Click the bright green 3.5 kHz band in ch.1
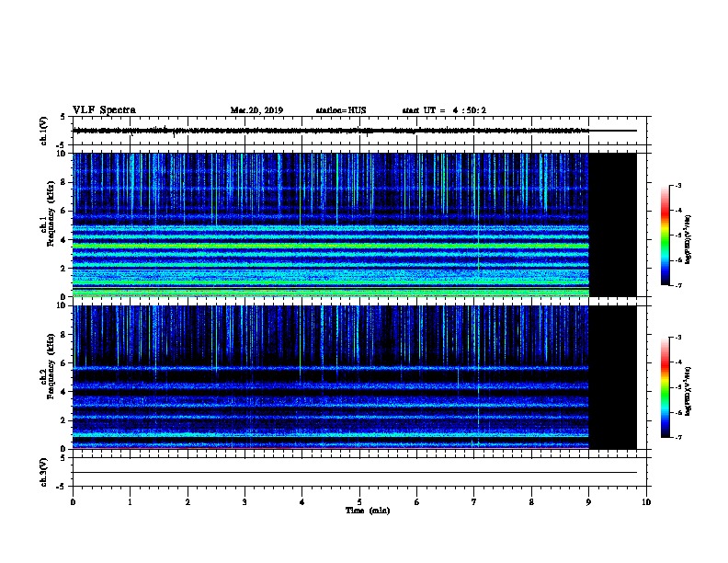The image size is (728, 563). [x=331, y=246]
